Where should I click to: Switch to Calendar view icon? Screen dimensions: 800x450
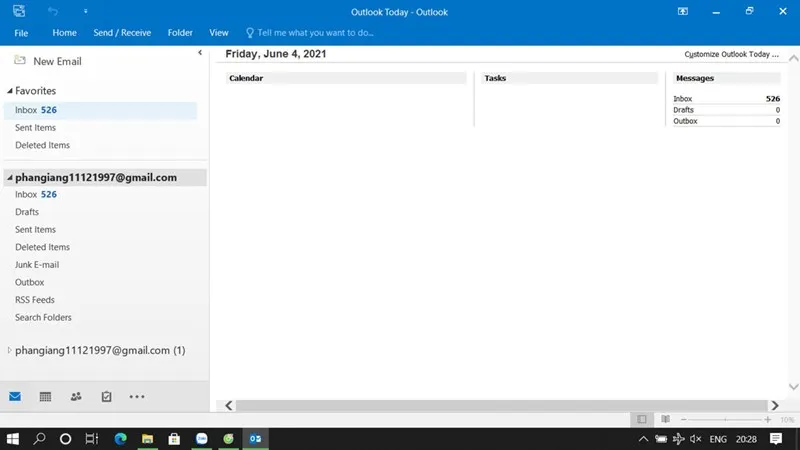(x=45, y=396)
